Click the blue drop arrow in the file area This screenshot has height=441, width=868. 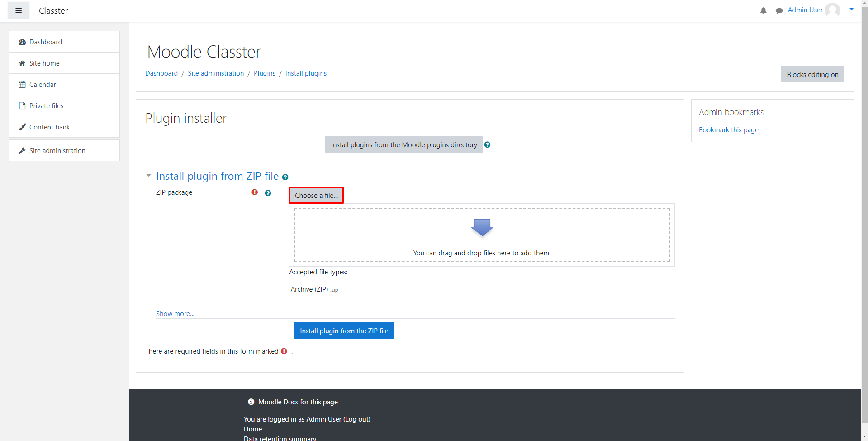(482, 228)
